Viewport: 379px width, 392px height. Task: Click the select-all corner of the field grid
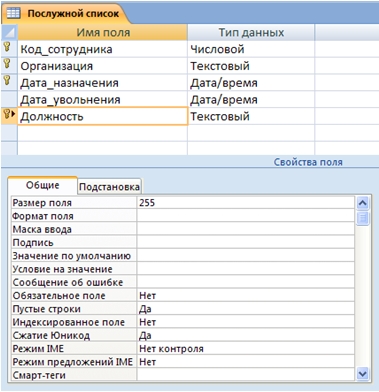click(x=9, y=32)
